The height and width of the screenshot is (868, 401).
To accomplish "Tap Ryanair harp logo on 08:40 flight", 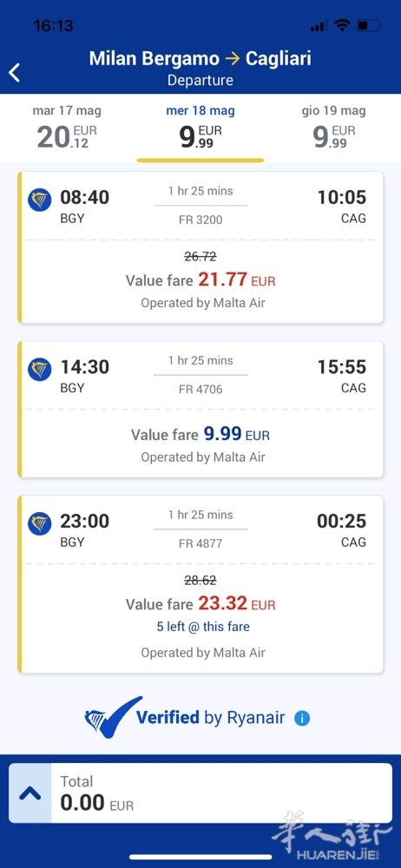I will (x=39, y=200).
